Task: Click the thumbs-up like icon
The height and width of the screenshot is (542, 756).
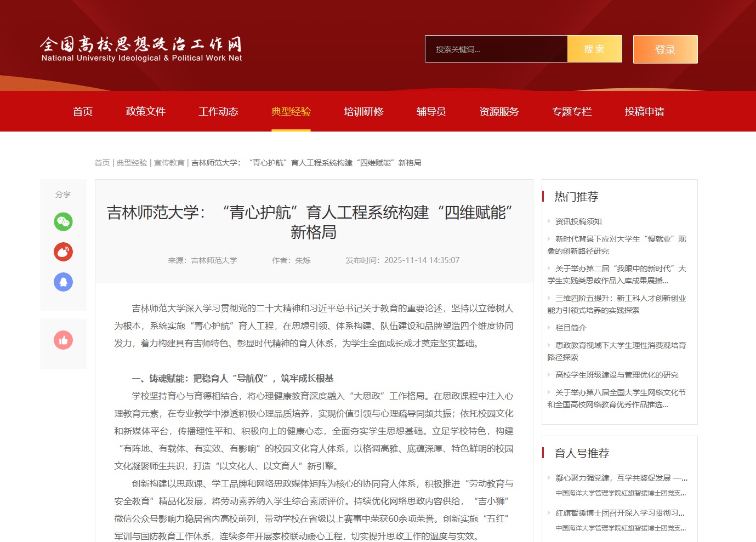Action: point(63,340)
